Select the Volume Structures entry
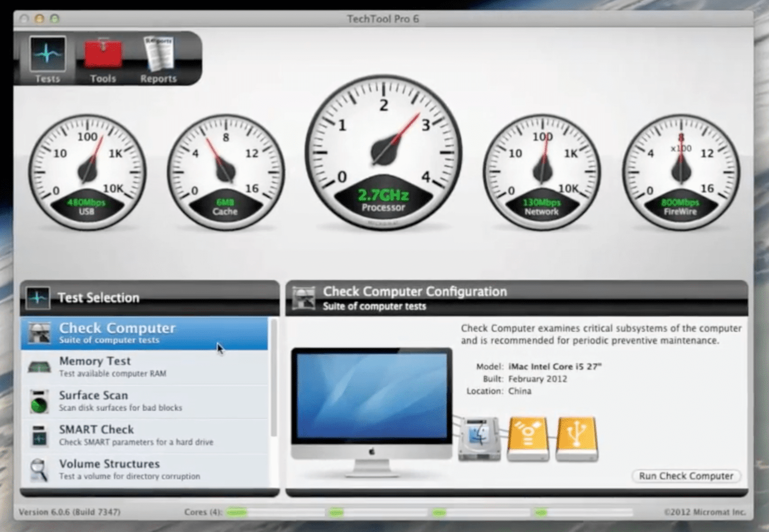 click(144, 470)
